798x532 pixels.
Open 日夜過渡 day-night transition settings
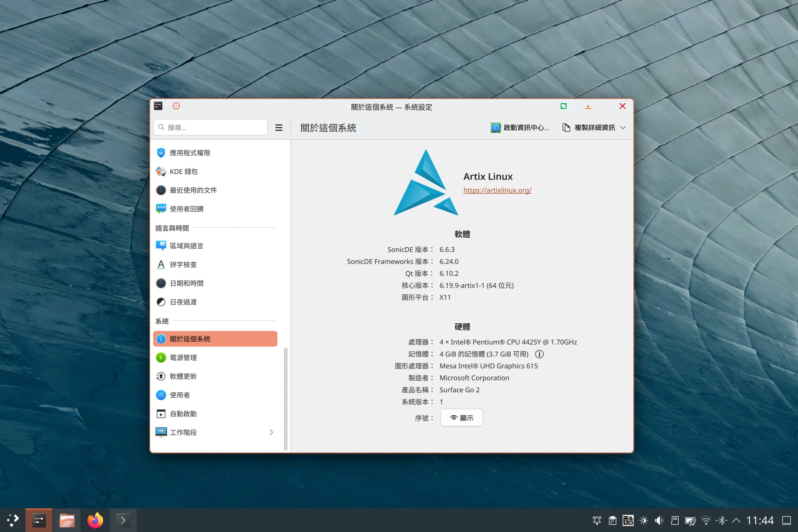[x=183, y=302]
